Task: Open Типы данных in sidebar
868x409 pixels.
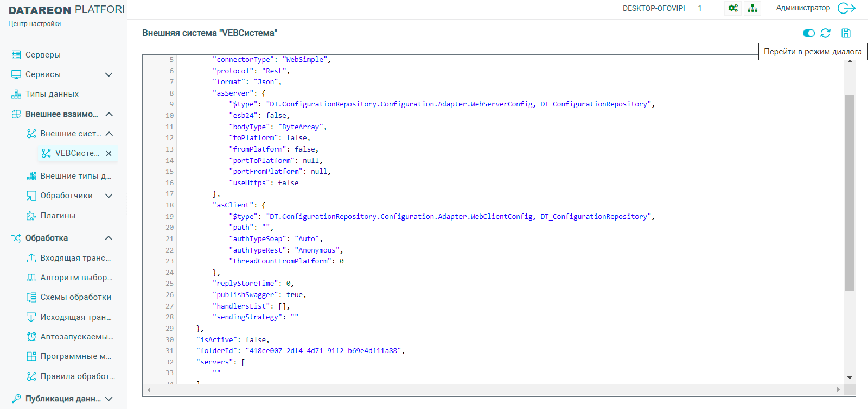Action: pos(52,94)
